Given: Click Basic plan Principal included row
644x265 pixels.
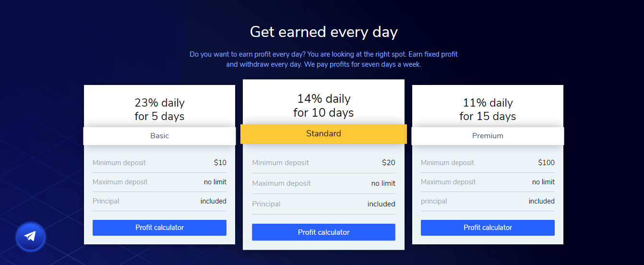Looking at the screenshot, I should coord(159,201).
